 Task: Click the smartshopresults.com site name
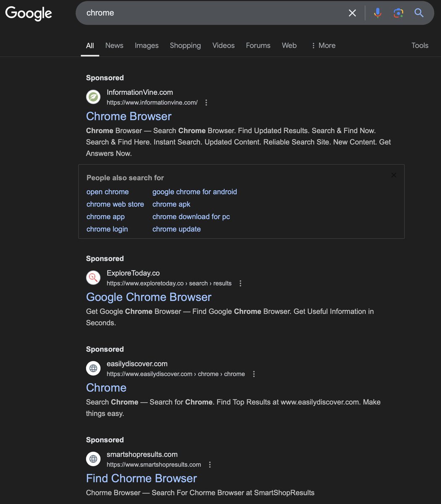(x=142, y=454)
